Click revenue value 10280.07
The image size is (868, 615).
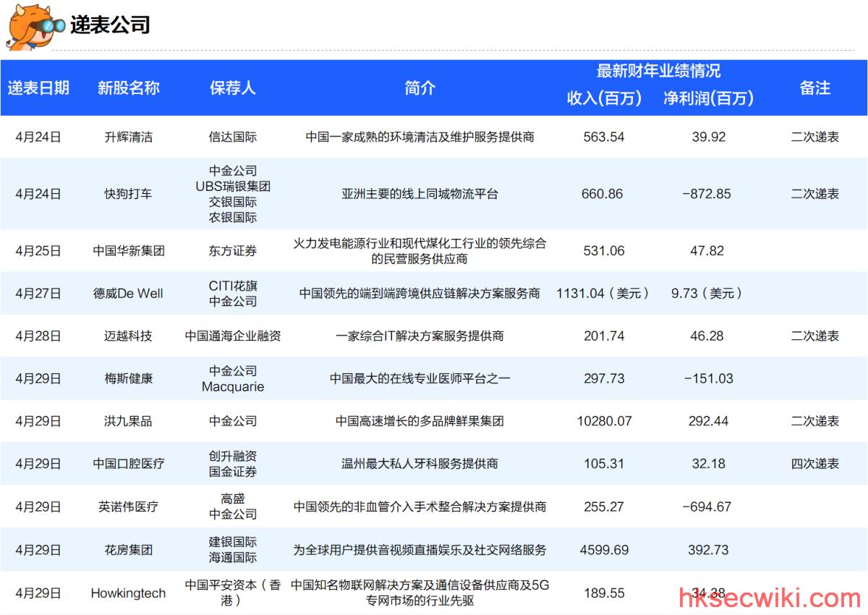(x=604, y=421)
